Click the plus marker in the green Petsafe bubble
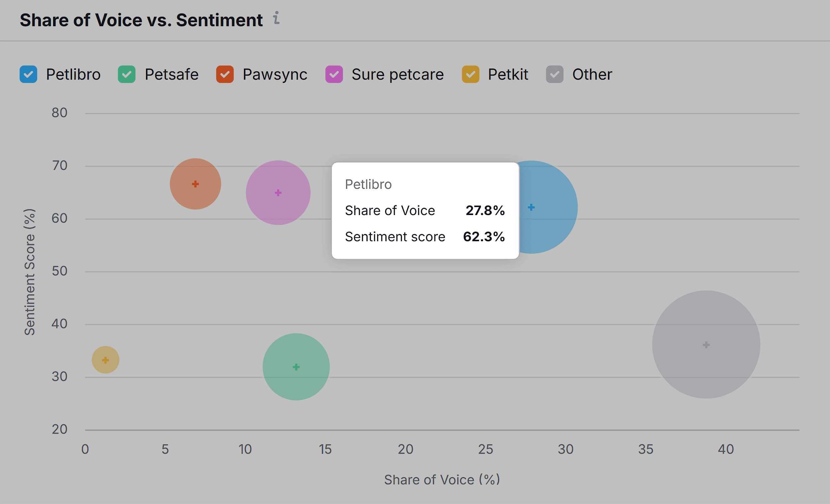 click(x=295, y=367)
